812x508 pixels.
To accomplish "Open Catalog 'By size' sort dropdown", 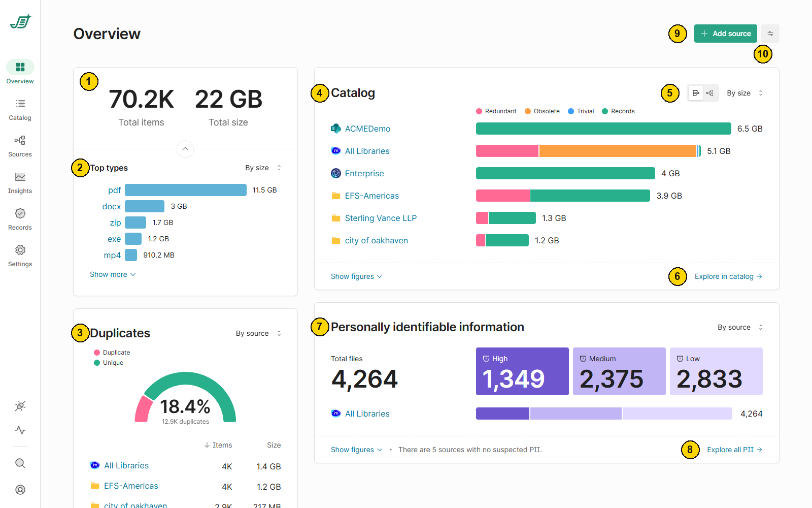I will coord(745,93).
